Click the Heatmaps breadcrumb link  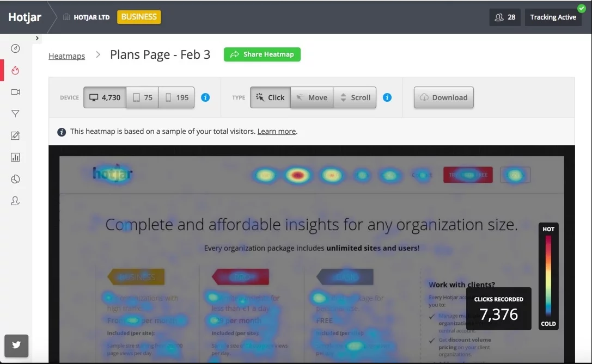[x=66, y=55]
